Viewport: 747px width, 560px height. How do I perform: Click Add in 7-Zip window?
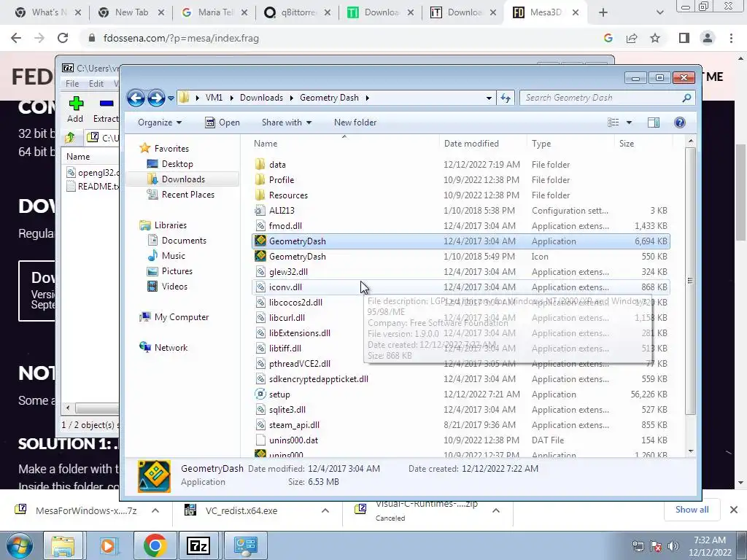(75, 109)
